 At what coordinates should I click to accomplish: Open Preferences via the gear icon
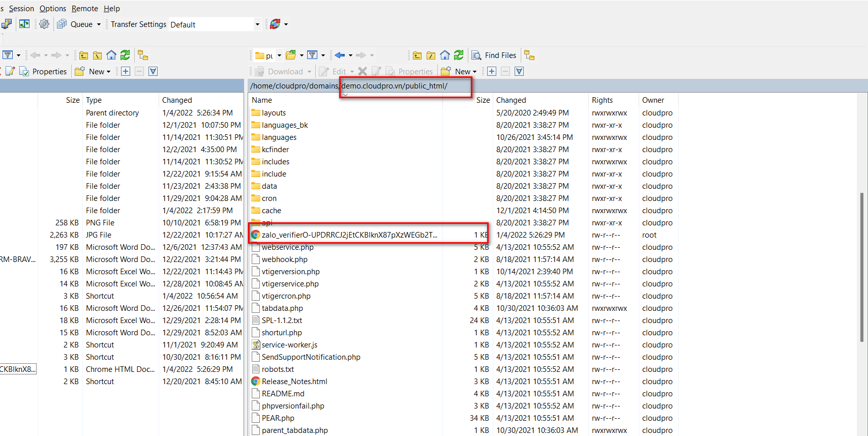(44, 24)
